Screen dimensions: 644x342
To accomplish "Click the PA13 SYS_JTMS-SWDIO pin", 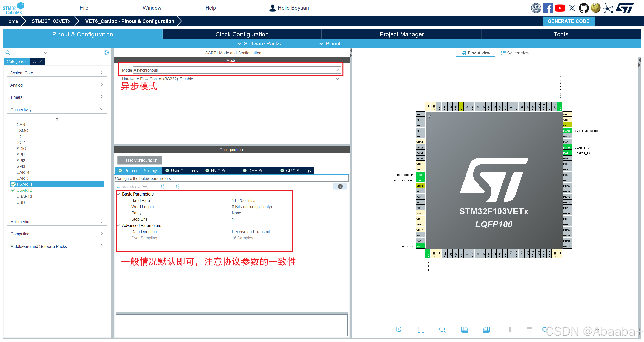I will pos(567,131).
